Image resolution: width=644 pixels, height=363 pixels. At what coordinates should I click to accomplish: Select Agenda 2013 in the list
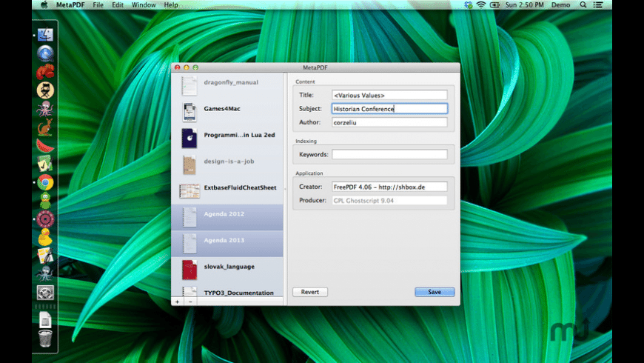[x=227, y=244]
